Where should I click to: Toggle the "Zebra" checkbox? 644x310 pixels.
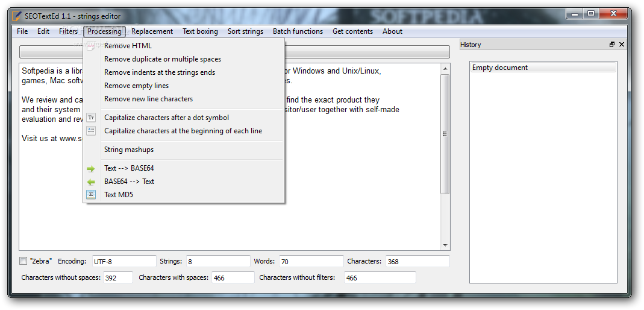[x=23, y=261]
